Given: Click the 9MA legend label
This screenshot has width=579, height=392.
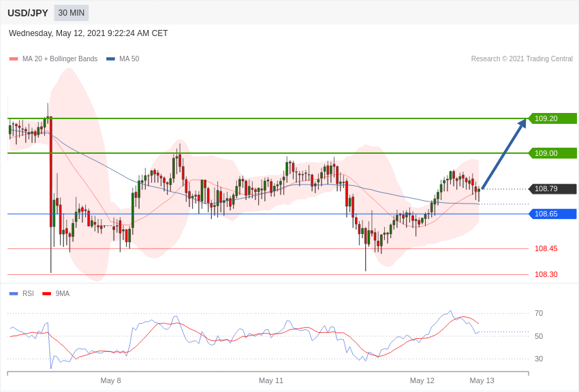Looking at the screenshot, I should (x=63, y=293).
